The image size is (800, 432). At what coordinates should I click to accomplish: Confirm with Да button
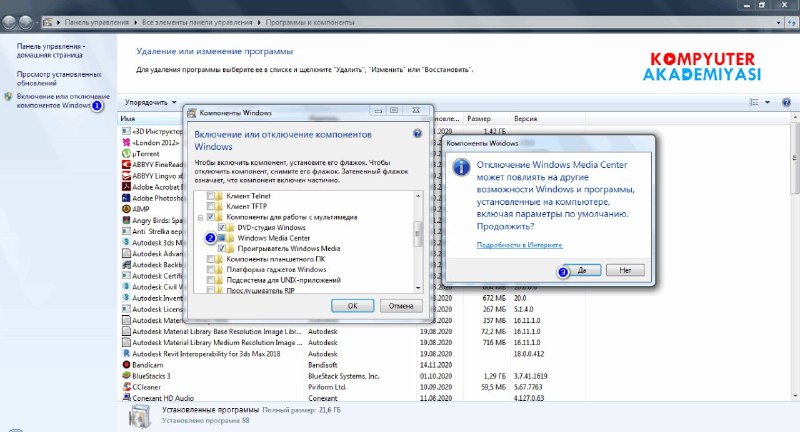pos(582,270)
